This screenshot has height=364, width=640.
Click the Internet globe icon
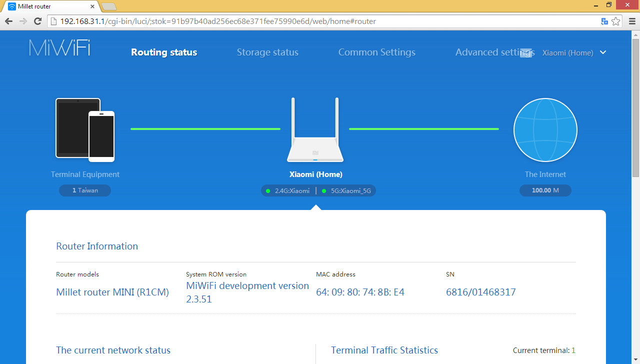click(x=545, y=130)
